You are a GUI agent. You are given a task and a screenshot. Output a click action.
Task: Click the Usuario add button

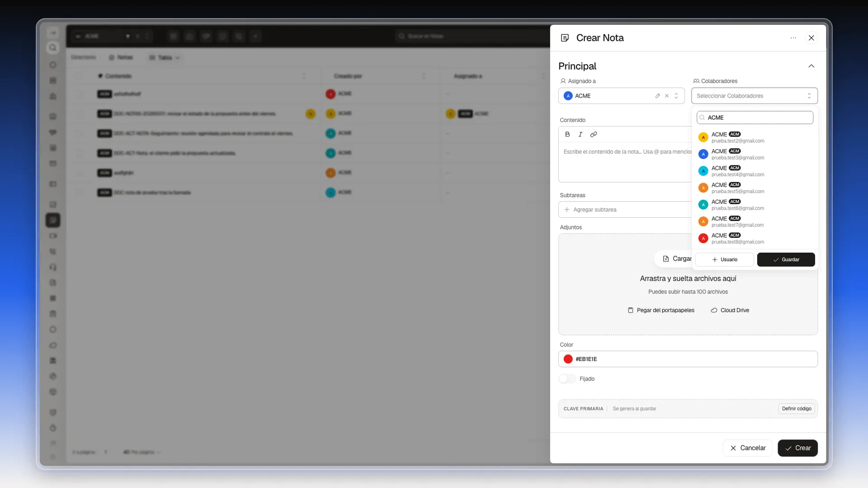724,259
